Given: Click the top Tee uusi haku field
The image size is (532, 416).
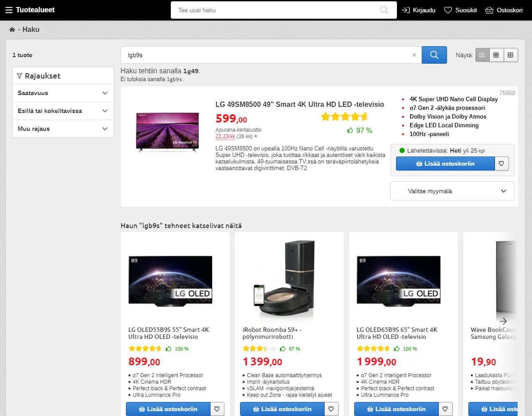Looking at the screenshot, I should coord(276,10).
